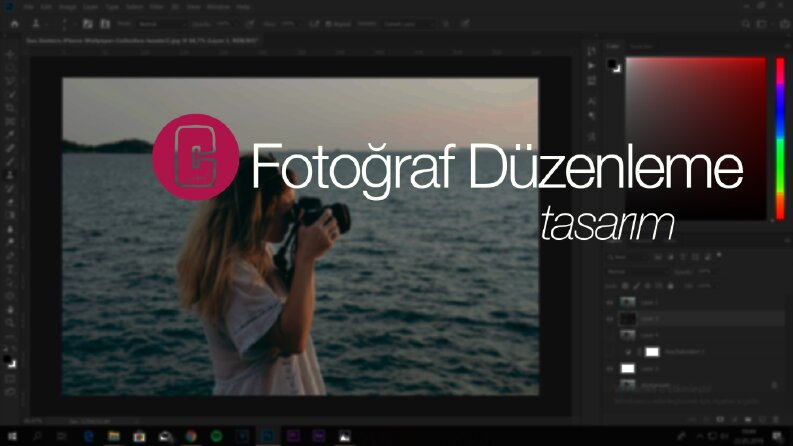Viewport: 793px width, 446px height.
Task: Toggle the Aligned checkbox
Action: point(328,24)
